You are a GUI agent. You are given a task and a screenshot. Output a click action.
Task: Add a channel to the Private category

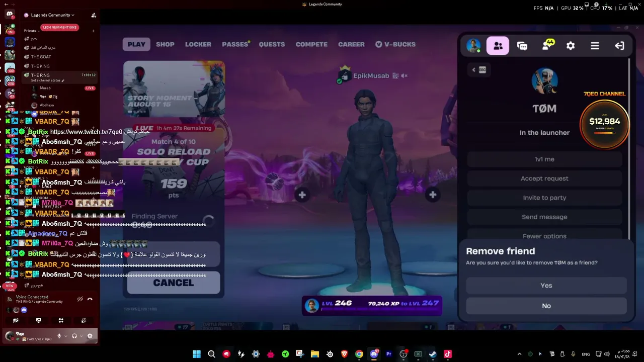tap(94, 31)
